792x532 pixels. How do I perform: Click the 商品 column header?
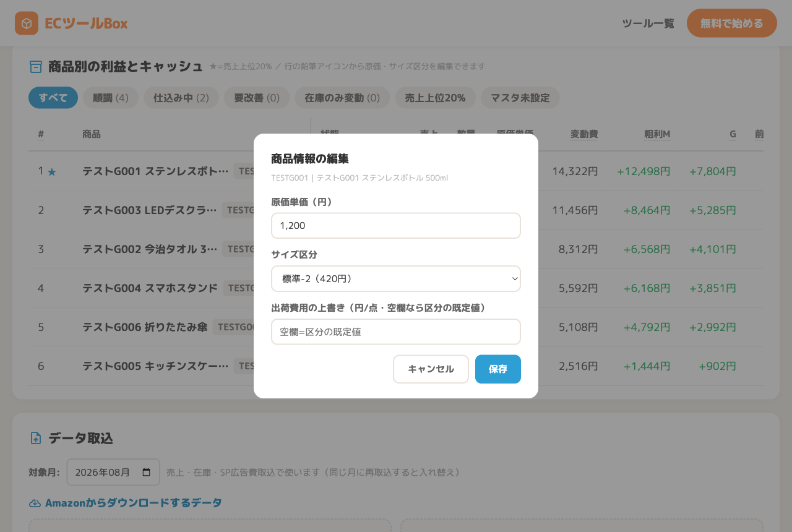[x=92, y=134]
